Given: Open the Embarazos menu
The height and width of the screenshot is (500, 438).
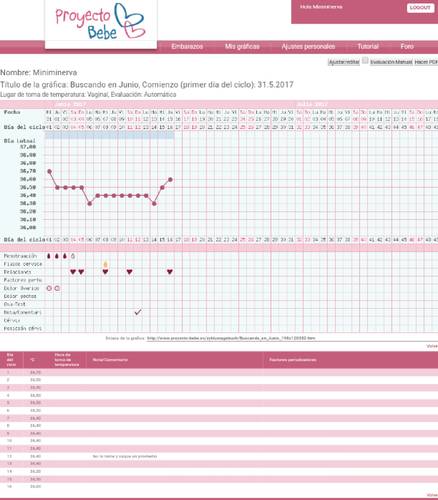Looking at the screenshot, I should tap(187, 46).
